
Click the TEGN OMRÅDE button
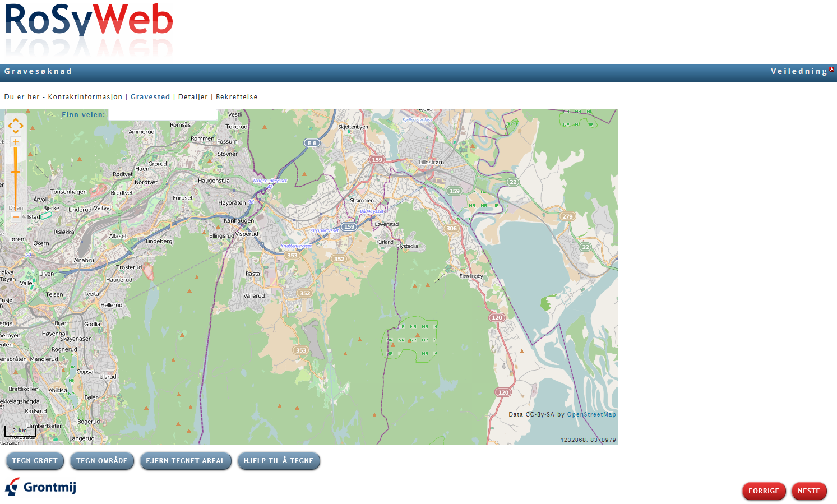coord(102,461)
